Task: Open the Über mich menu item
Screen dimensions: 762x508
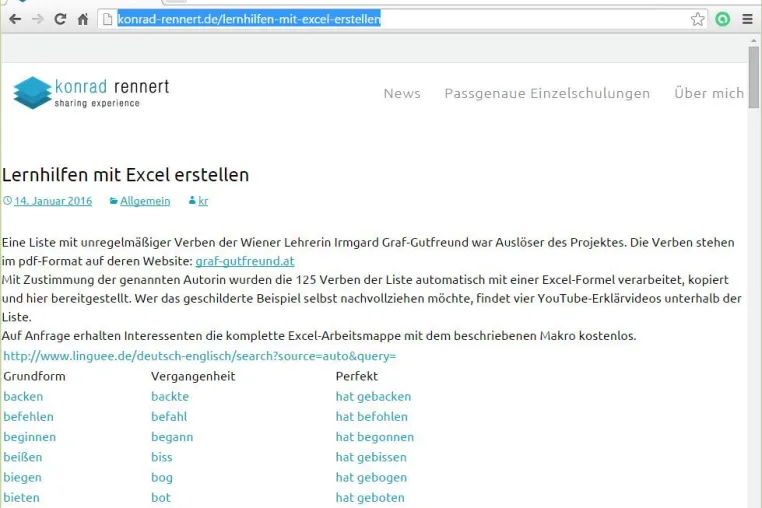Action: (709, 93)
